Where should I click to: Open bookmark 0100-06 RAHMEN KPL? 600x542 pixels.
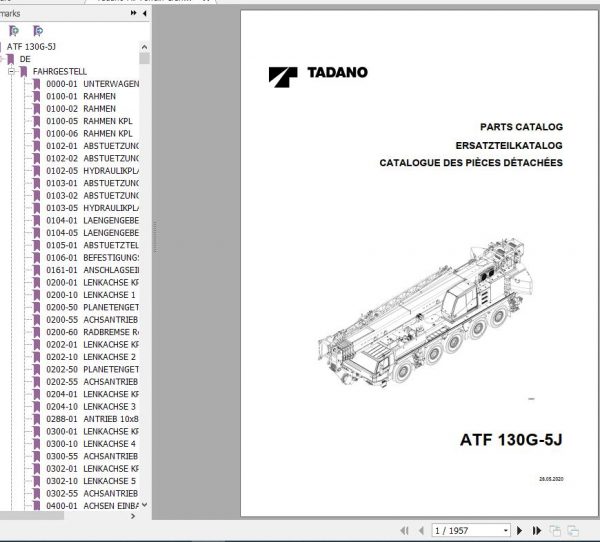[89, 134]
